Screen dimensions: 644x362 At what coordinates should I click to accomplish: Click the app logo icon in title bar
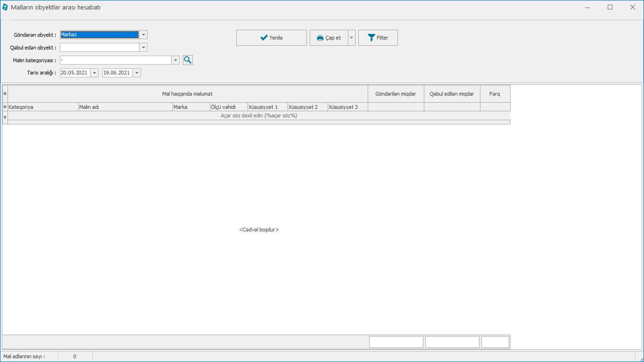(5, 7)
